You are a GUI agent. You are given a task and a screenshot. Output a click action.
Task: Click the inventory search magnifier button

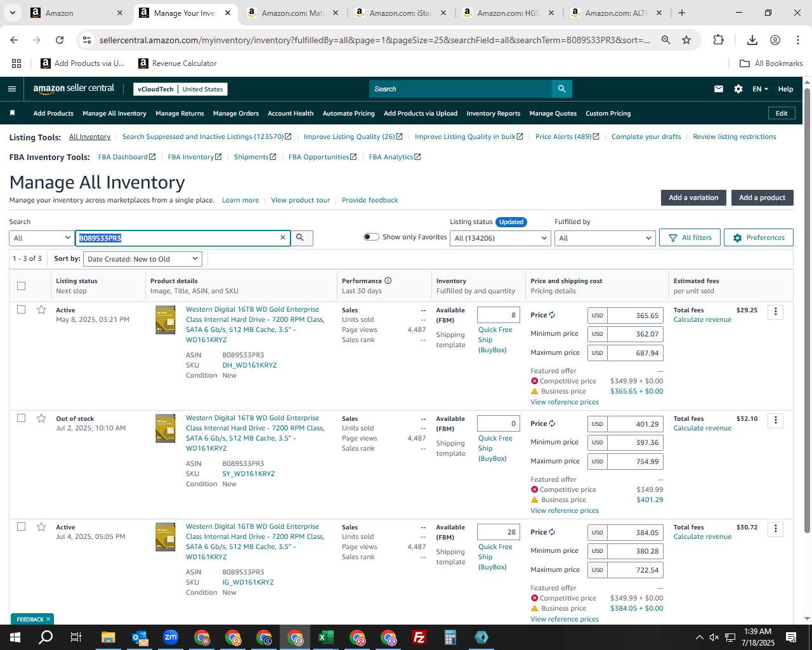300,237
